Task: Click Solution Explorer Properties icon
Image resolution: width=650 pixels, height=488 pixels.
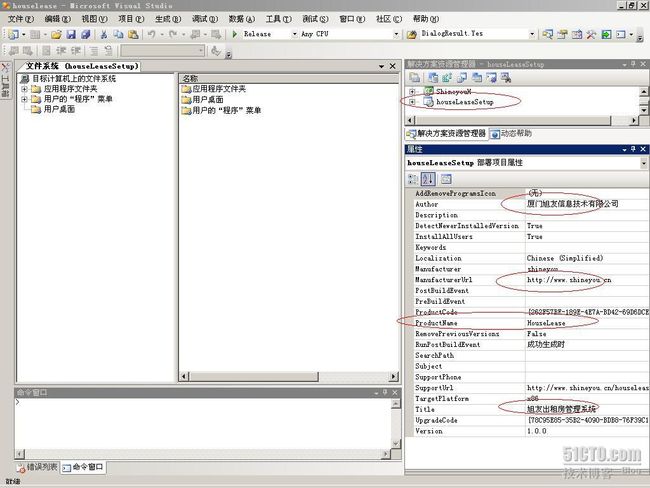Action: tap(415, 77)
